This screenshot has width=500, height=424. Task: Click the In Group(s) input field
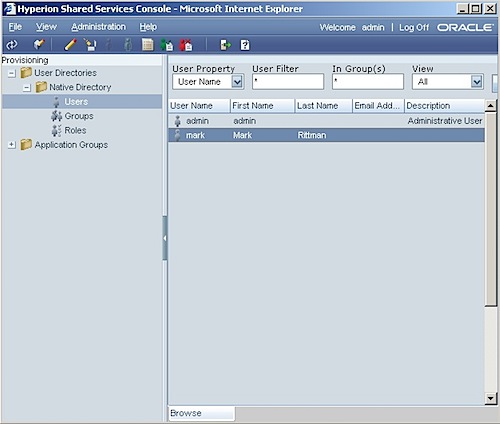(x=368, y=82)
